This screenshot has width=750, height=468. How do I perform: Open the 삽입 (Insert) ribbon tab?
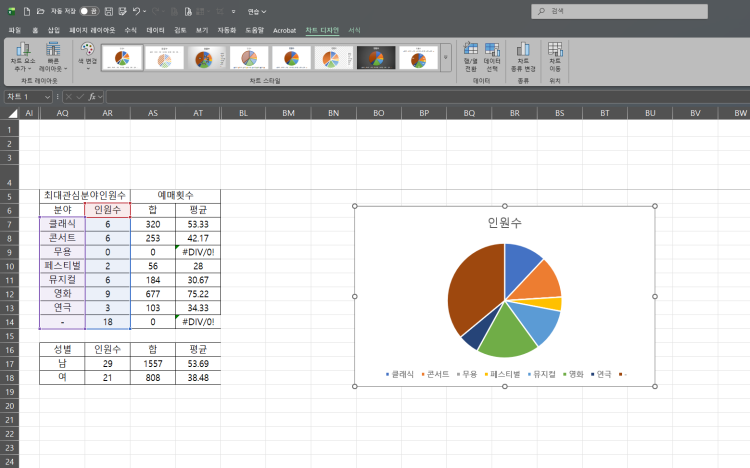tap(54, 31)
